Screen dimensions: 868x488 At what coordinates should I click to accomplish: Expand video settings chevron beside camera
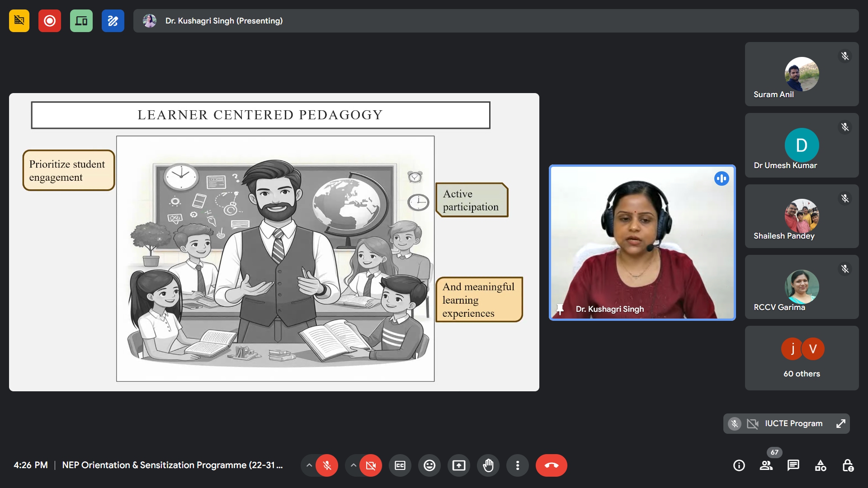click(354, 465)
